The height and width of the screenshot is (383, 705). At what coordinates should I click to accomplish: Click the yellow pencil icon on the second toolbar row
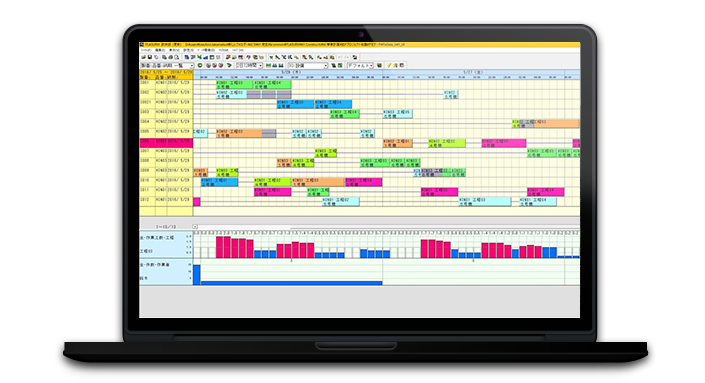point(389,66)
